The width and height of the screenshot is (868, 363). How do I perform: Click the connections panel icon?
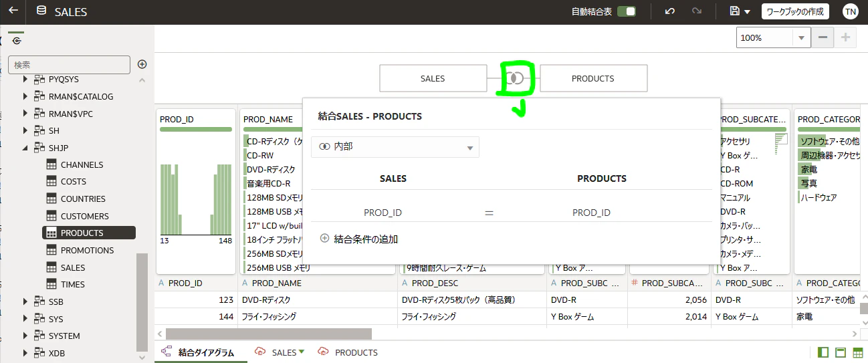pyautogui.click(x=16, y=40)
